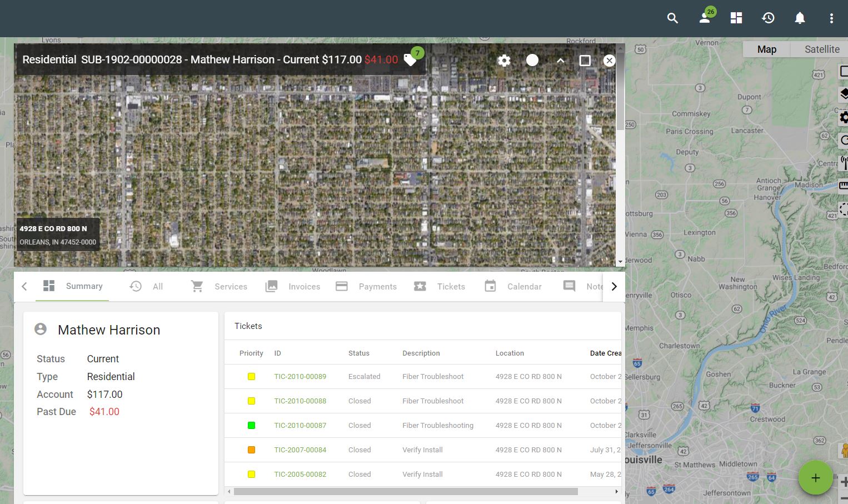Open the Calendar tab
Viewport: 848px width, 504px height.
pos(513,287)
